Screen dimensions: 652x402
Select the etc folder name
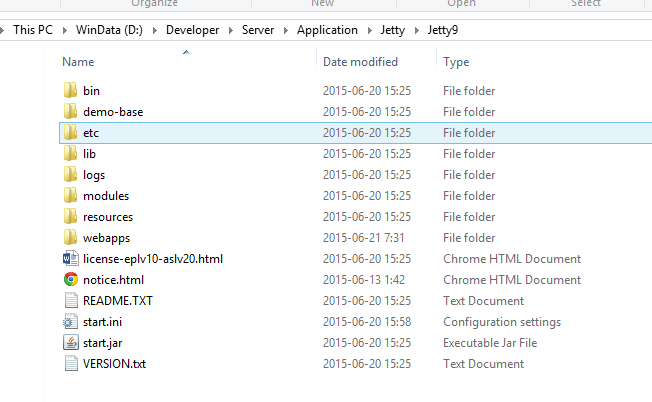click(x=91, y=133)
